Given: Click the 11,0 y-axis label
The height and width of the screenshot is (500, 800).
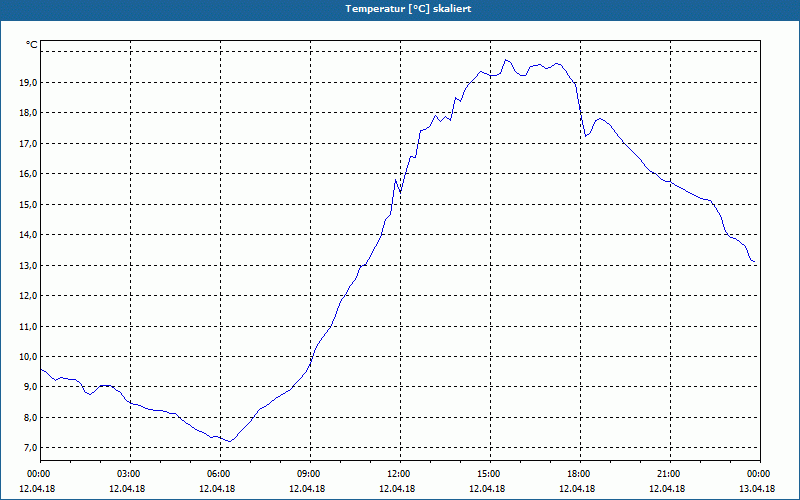Looking at the screenshot, I should click(x=28, y=326).
